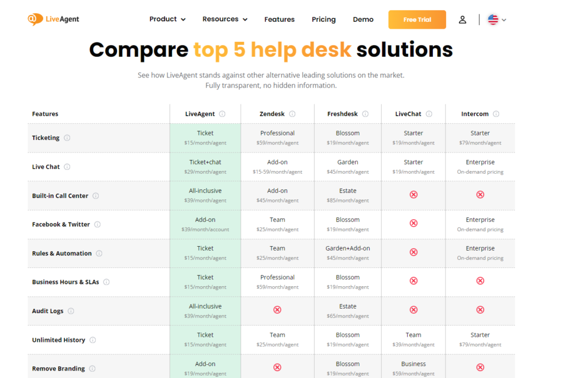Click red X in LiveChat's Built-in Call Center cell
Screen dimensions: 588x378
[x=413, y=194]
